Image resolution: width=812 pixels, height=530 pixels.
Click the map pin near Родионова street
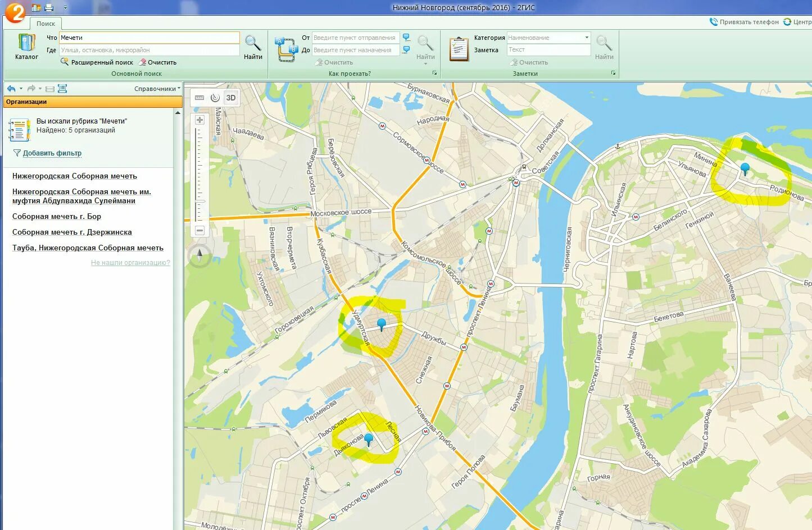point(745,168)
